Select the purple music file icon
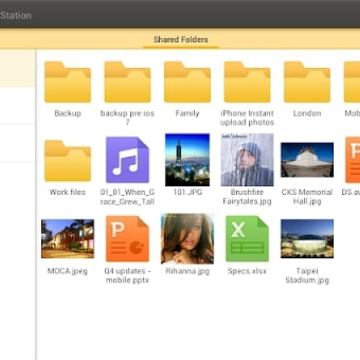 coord(127,160)
